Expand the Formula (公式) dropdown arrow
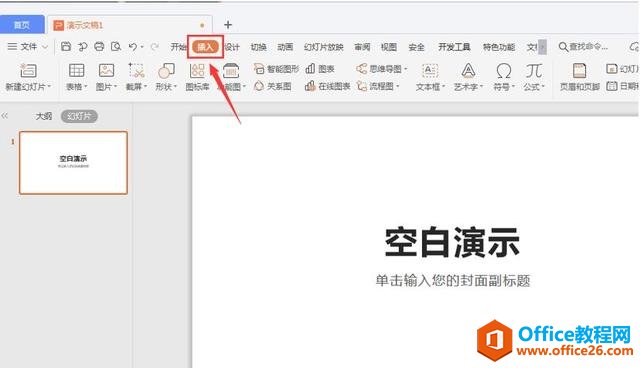The height and width of the screenshot is (368, 640). (x=543, y=86)
